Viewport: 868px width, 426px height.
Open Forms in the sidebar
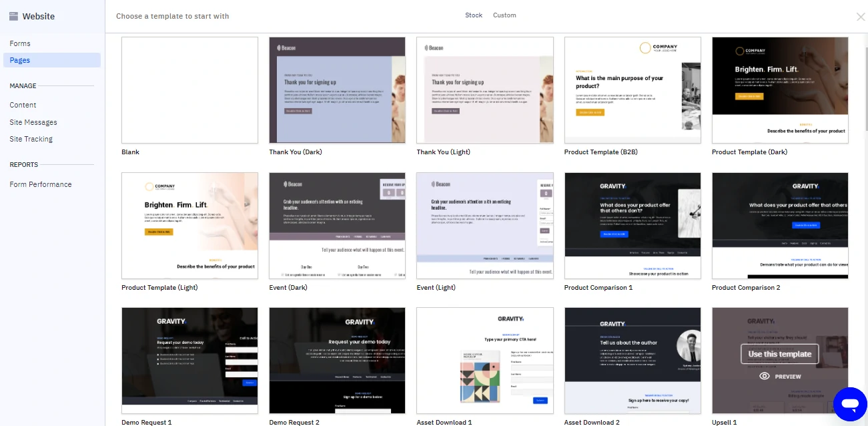[x=20, y=43]
